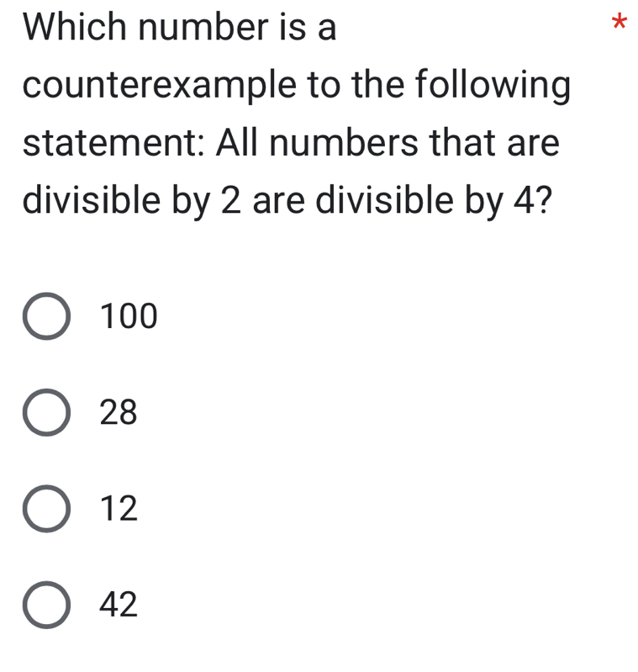Click the word "Which" at the start
This screenshot has height=672, width=638.
coord(74,28)
